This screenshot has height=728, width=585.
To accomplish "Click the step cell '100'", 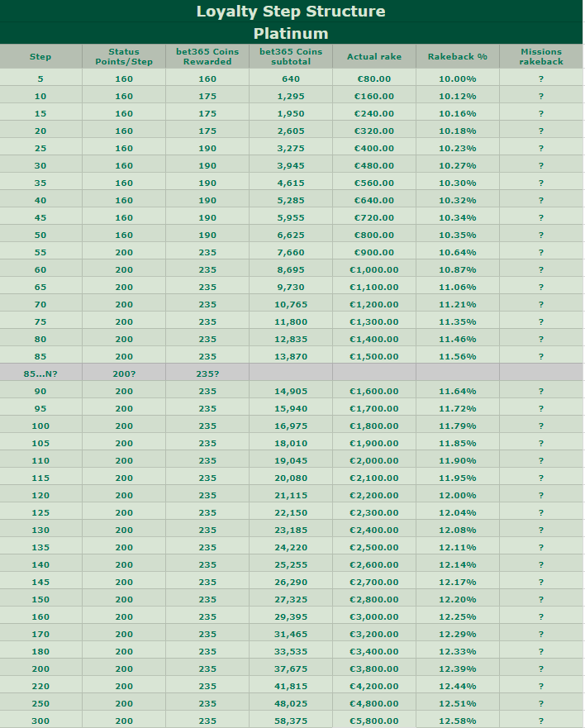I will (x=40, y=426).
